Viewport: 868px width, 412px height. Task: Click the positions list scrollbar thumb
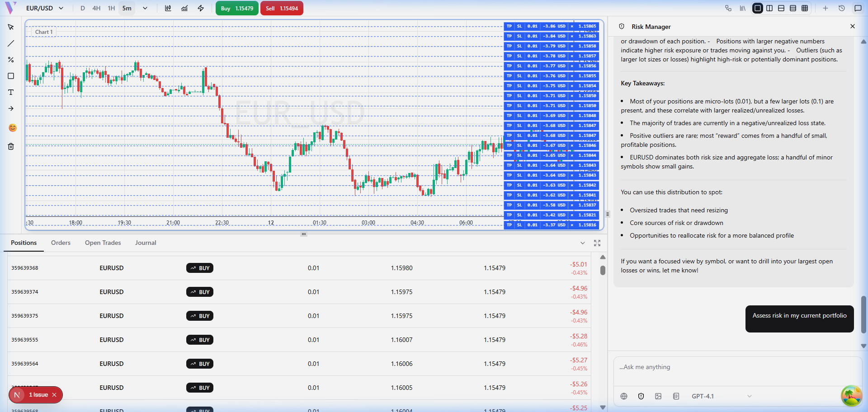pyautogui.click(x=603, y=270)
